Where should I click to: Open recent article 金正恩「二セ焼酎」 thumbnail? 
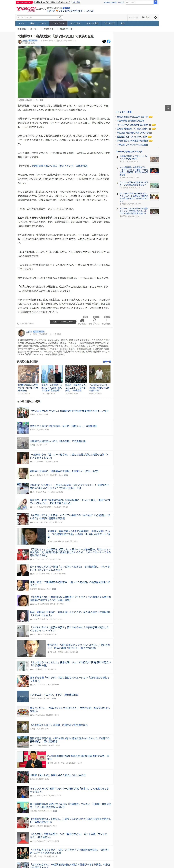coord(52,374)
